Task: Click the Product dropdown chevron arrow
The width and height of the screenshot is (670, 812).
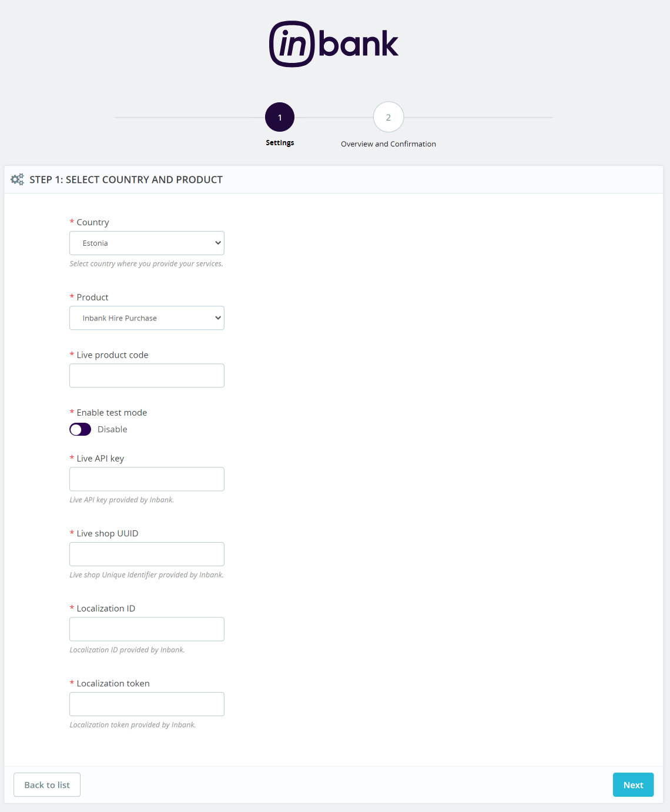Action: [218, 318]
